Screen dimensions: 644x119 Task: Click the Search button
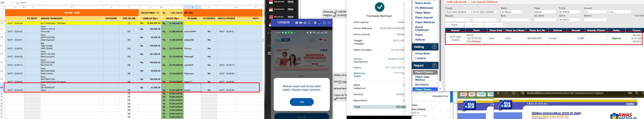pos(454,25)
